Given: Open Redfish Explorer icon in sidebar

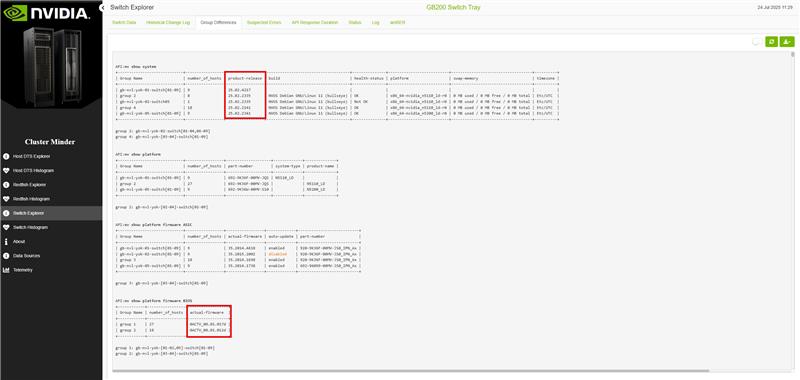Looking at the screenshot, I should tap(6, 185).
